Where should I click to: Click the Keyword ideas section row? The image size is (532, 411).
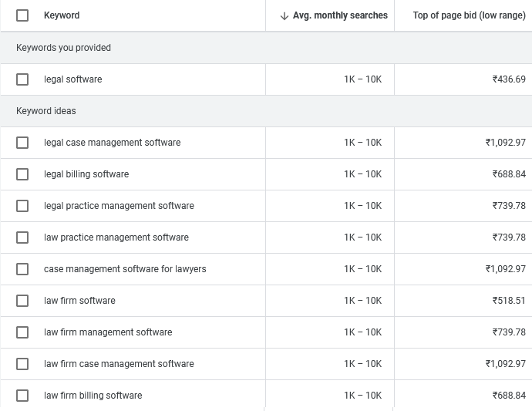[46, 111]
